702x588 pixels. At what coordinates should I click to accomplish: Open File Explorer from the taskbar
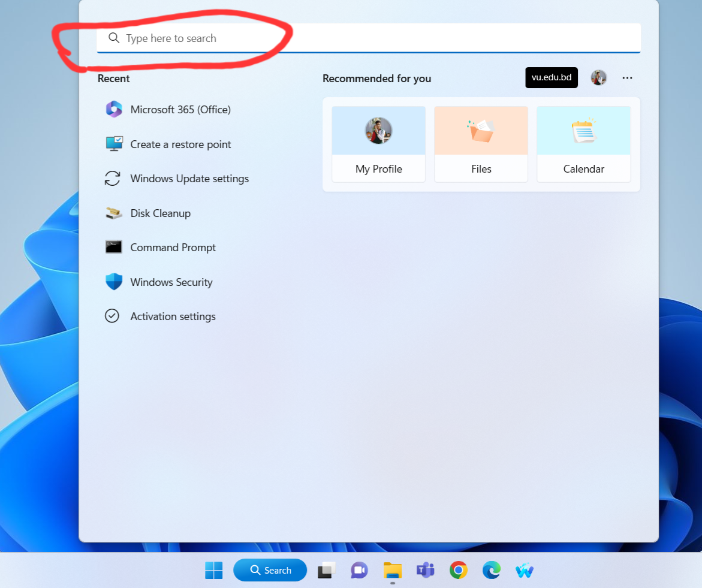pyautogui.click(x=392, y=570)
